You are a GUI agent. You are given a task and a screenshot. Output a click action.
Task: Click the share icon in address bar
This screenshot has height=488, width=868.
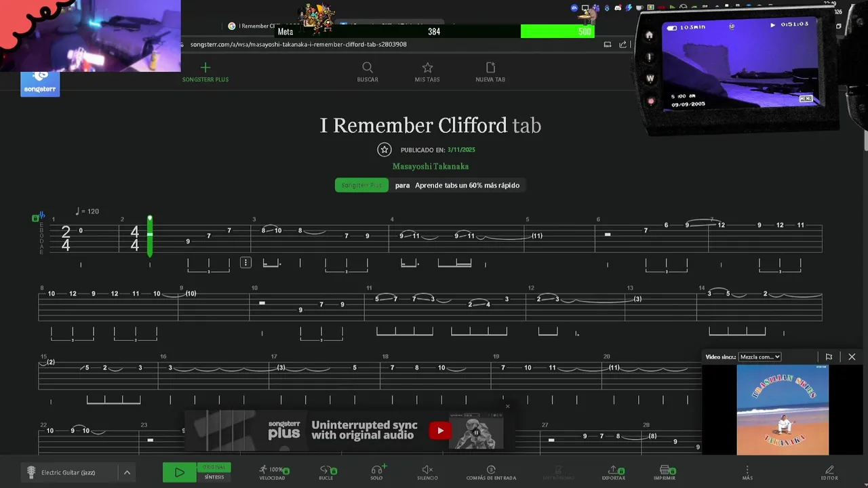point(623,45)
